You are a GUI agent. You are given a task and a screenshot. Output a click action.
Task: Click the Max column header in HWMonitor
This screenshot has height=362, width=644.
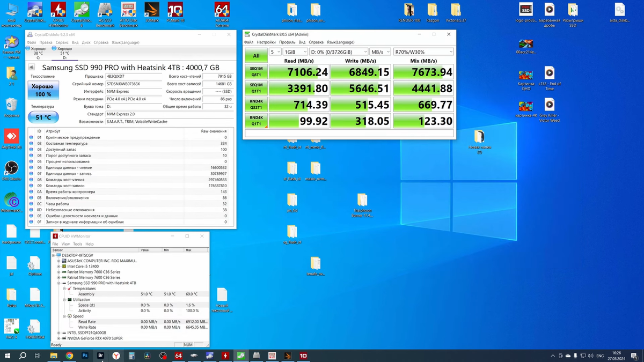tap(195, 250)
